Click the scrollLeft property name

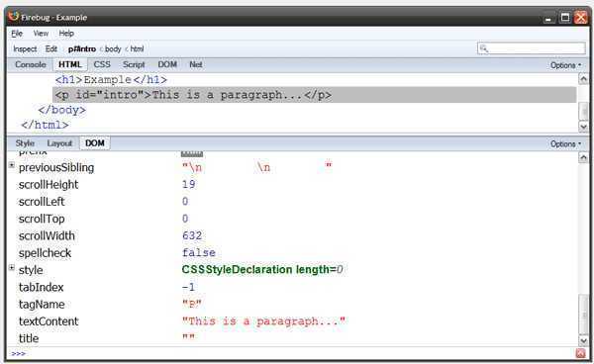[x=42, y=202]
